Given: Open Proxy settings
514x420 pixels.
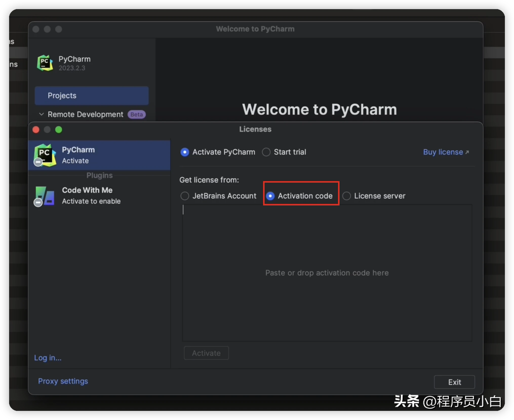Looking at the screenshot, I should pyautogui.click(x=63, y=381).
